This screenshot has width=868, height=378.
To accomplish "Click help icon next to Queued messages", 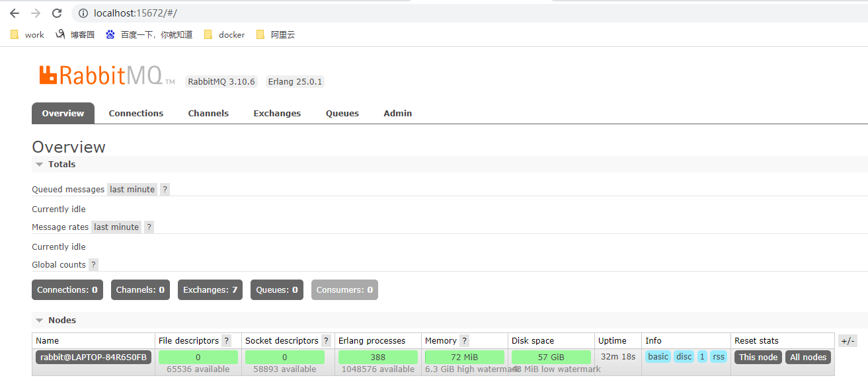I will [x=165, y=189].
